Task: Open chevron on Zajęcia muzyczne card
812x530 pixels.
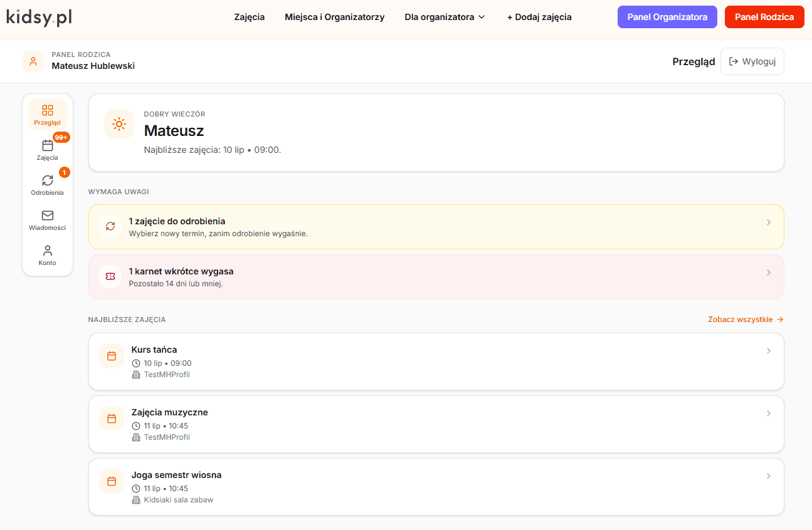Action: pyautogui.click(x=769, y=413)
